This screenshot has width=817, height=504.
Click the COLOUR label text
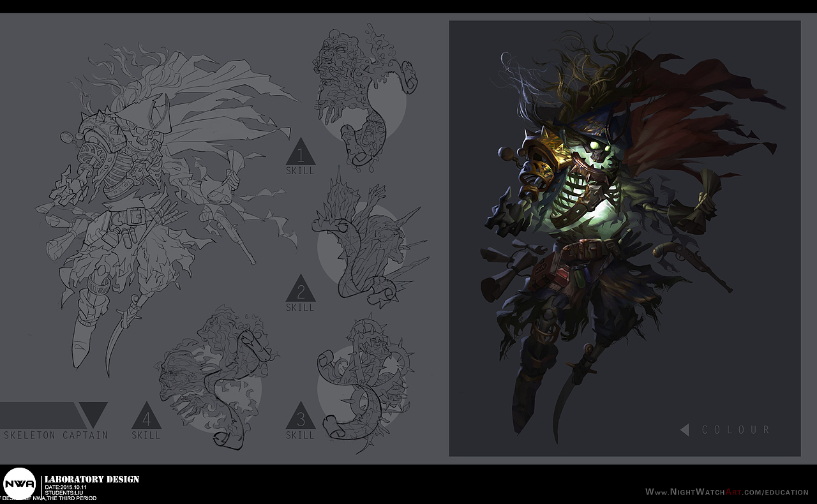(736, 430)
